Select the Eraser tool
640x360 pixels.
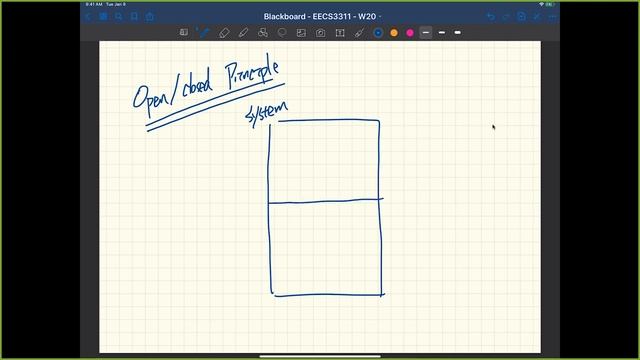[x=224, y=33]
